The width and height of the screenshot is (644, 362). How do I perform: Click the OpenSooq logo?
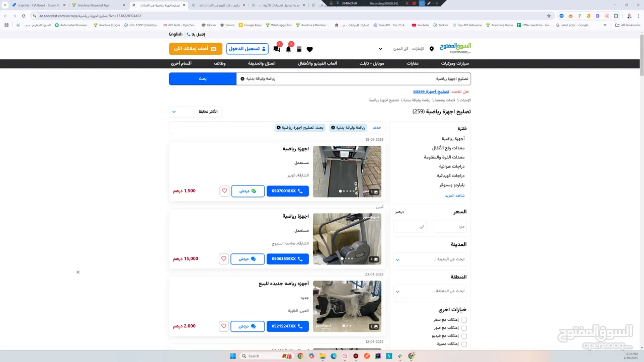click(455, 48)
